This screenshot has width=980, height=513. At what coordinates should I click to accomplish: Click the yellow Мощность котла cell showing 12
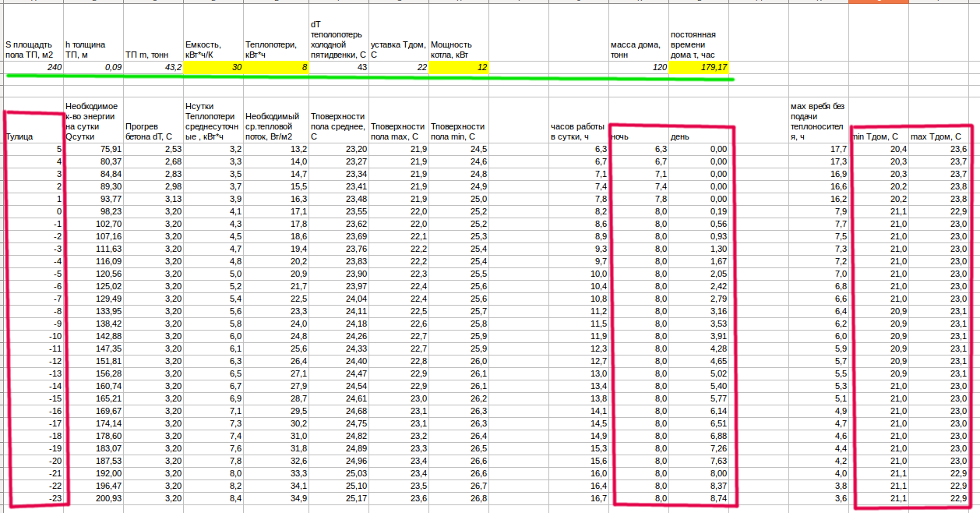coord(458,68)
